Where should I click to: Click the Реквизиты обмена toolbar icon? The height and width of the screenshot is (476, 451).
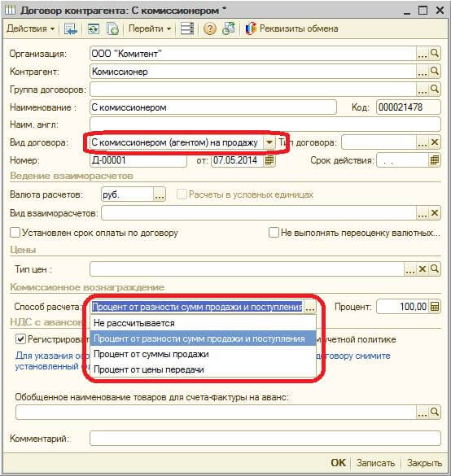pyautogui.click(x=251, y=28)
